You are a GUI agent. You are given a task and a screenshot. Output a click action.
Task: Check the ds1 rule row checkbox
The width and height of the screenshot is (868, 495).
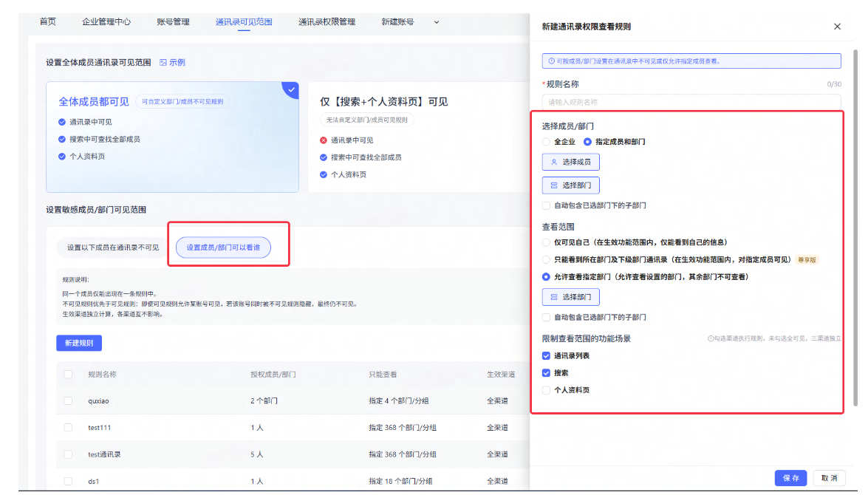pyautogui.click(x=68, y=481)
